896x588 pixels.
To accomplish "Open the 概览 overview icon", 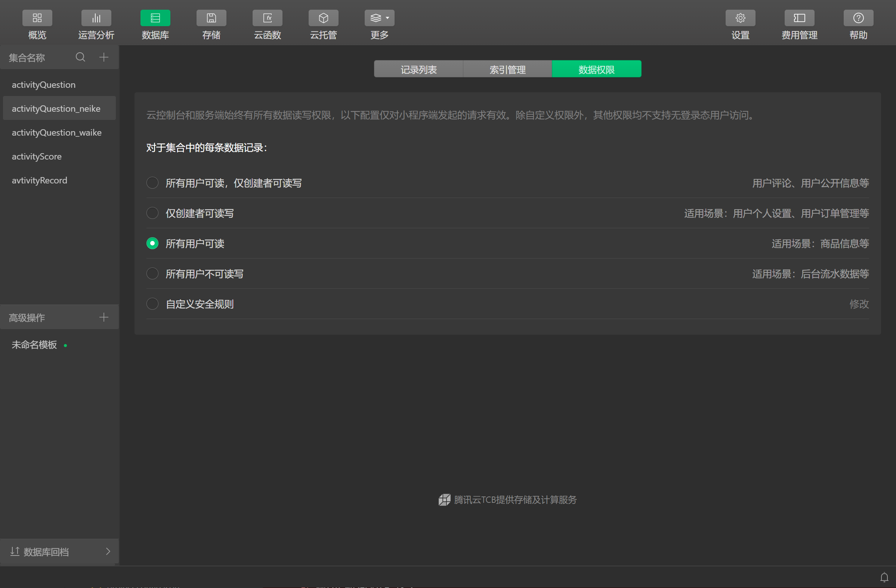I will coord(37,18).
